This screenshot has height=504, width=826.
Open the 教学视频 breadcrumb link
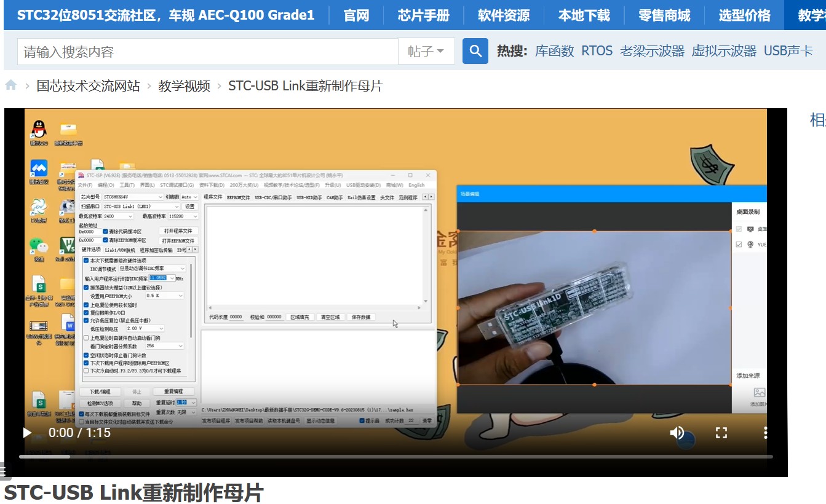tap(184, 85)
